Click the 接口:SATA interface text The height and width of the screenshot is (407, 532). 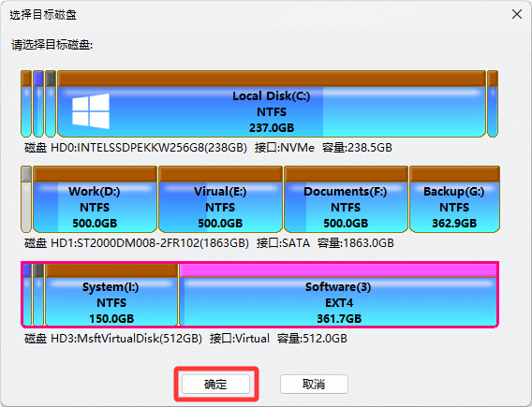(283, 243)
